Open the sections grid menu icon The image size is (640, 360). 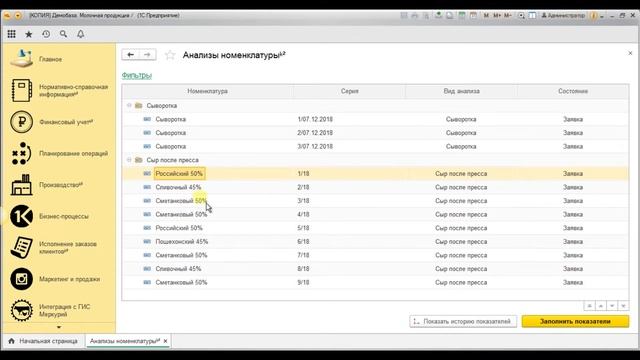pos(11,34)
